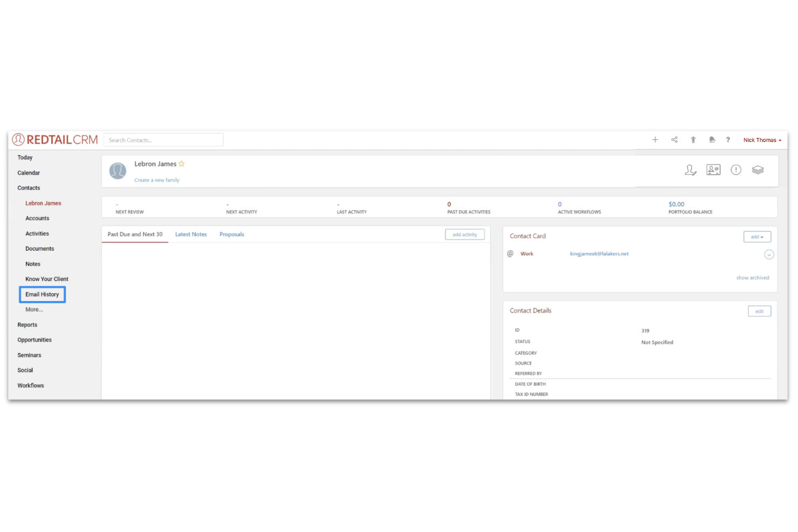Screen dimensions: 798x532
Task: Open the add dropdown in Contact Card
Action: (757, 236)
